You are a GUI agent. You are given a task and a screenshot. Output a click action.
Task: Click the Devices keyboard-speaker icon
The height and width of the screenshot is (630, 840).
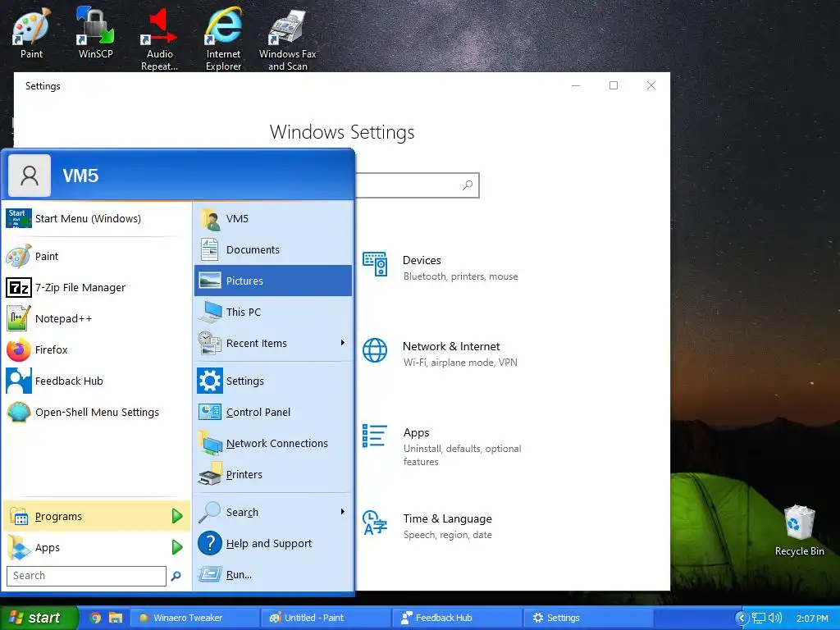pyautogui.click(x=375, y=264)
